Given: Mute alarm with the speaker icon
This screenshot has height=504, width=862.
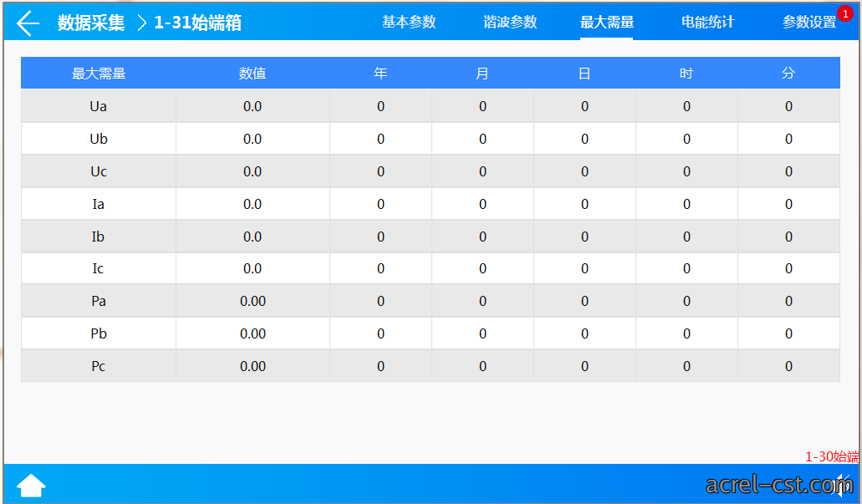Looking at the screenshot, I should [x=842, y=486].
